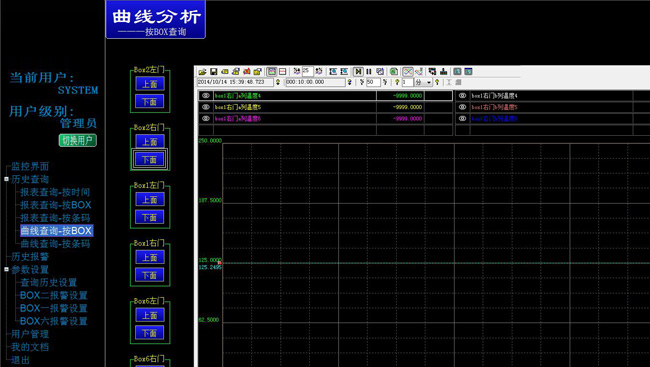Collapse the 历史查询 tree node
This screenshot has width=650, height=367.
pos(7,179)
